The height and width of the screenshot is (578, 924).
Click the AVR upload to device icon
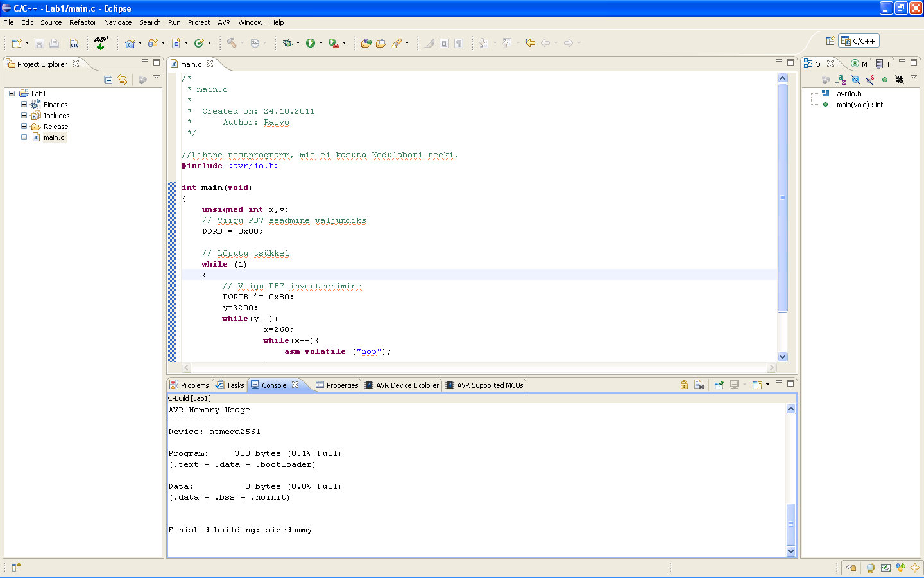[101, 43]
